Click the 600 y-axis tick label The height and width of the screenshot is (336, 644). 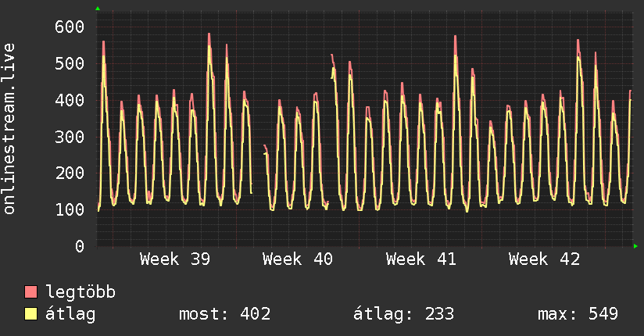[70, 27]
